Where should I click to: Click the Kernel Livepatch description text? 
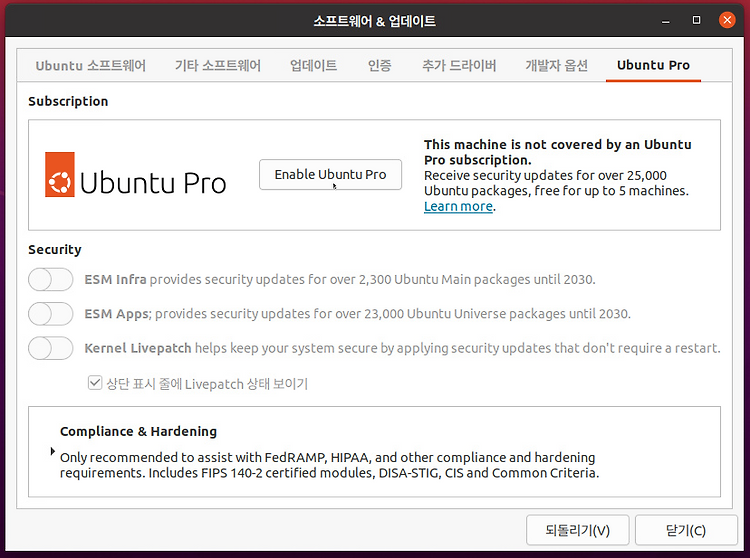(x=402, y=349)
